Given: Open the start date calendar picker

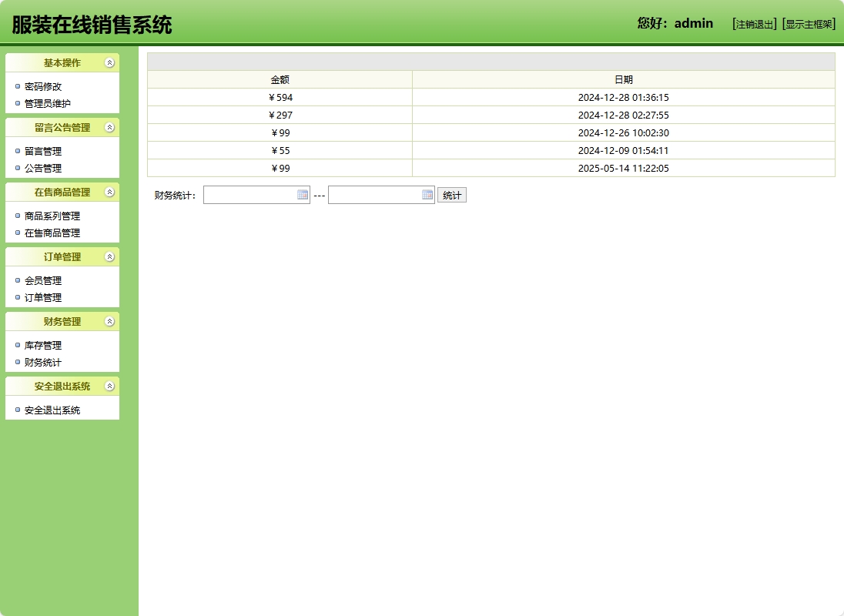Looking at the screenshot, I should pyautogui.click(x=302, y=195).
